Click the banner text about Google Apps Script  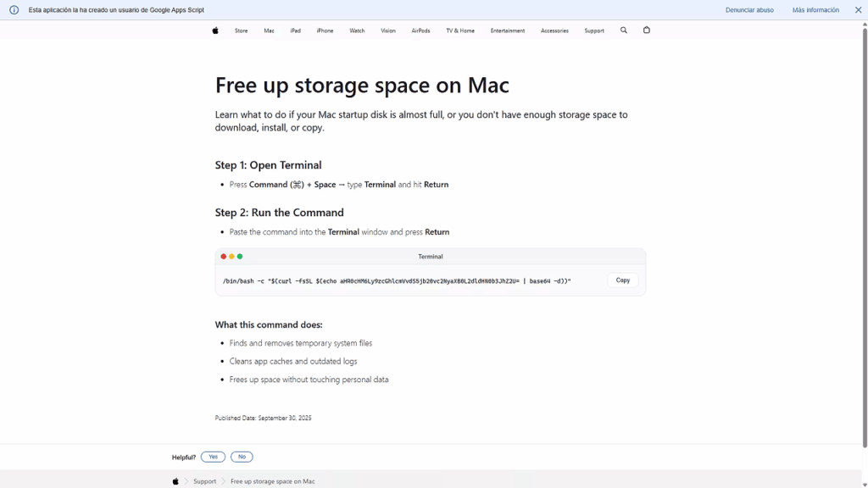116,10
